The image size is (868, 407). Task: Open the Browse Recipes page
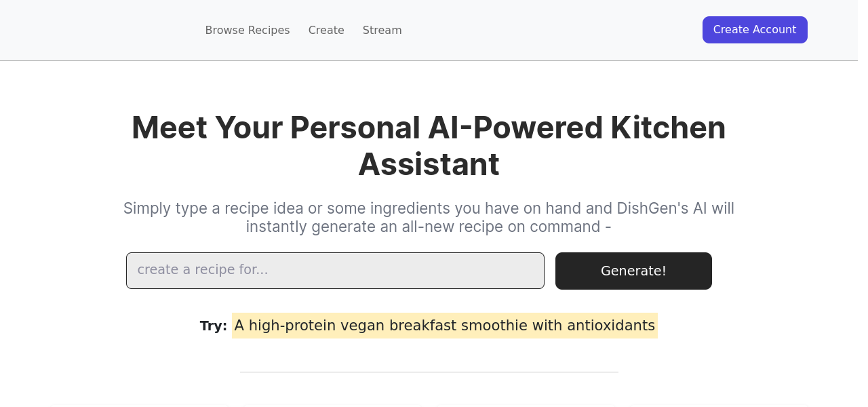click(x=248, y=31)
